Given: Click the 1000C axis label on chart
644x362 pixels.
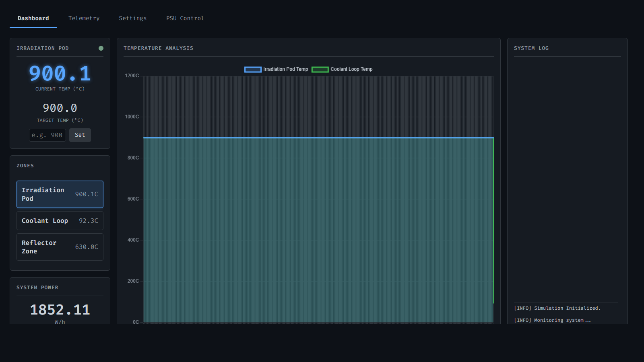Looking at the screenshot, I should point(132,117).
